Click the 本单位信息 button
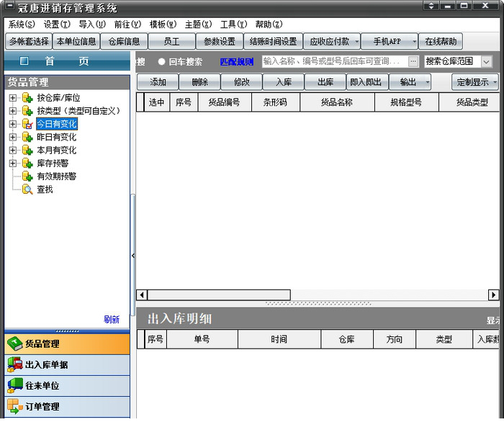This screenshot has height=435, width=504. coord(76,42)
